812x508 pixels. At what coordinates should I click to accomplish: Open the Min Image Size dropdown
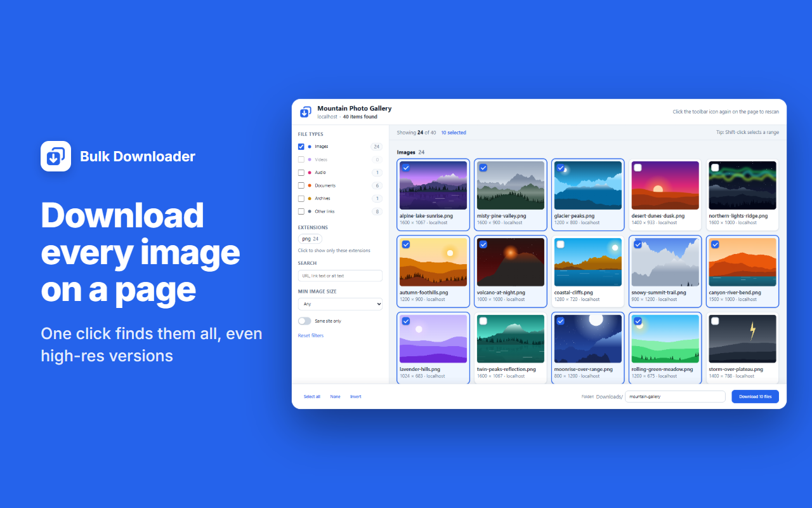[340, 304]
